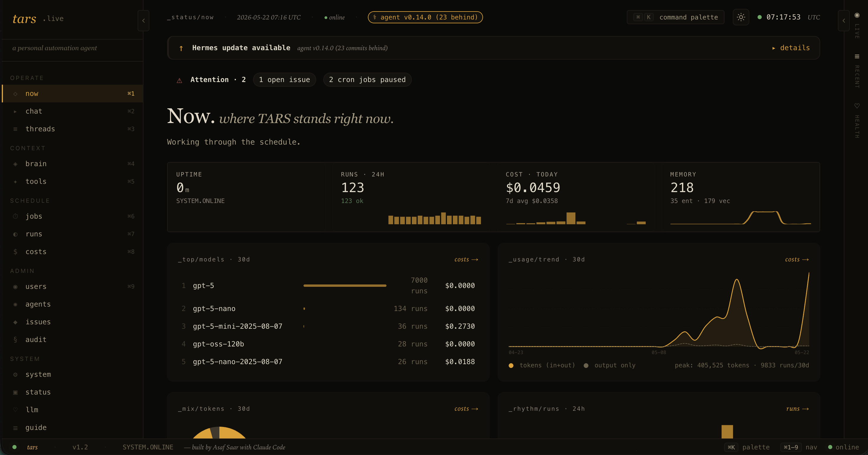Select the gpt-5-mini-2025-08-07 row
Screen dimensions: 868x455
coord(328,326)
